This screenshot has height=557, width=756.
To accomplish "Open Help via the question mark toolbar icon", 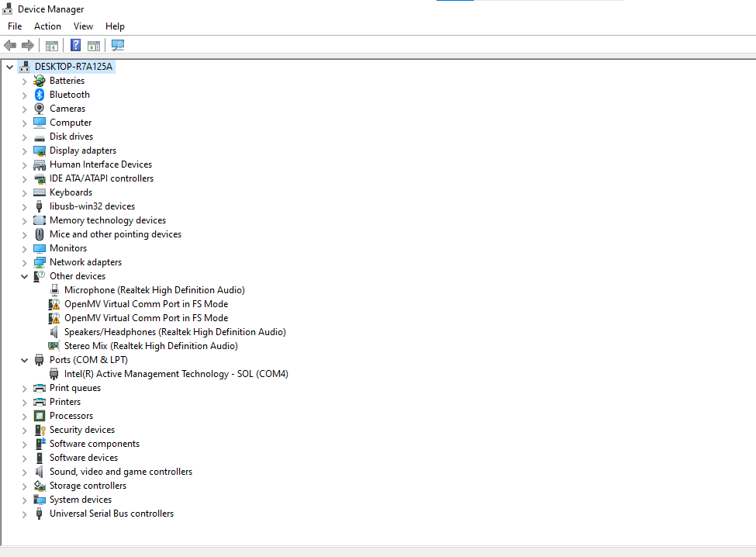I will (x=76, y=45).
